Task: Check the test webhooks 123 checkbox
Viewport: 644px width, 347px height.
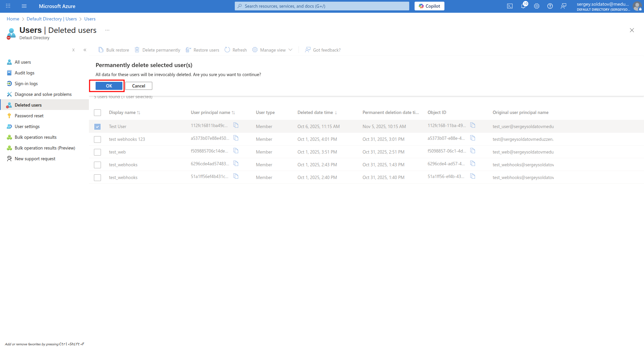Action: pos(98,139)
